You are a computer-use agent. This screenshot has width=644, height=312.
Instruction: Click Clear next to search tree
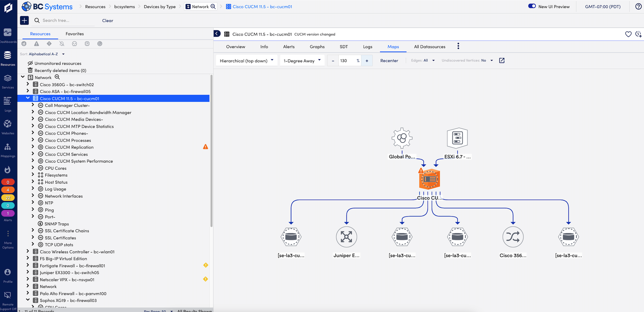(108, 21)
